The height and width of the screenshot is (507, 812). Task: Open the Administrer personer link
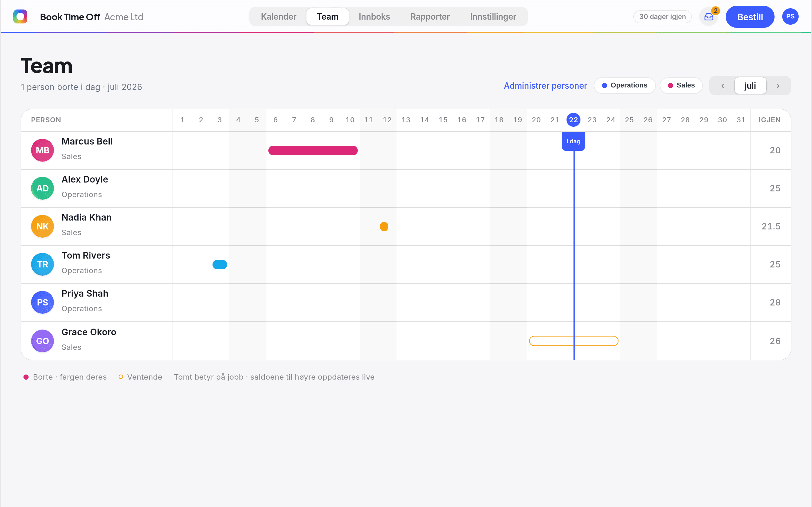click(x=545, y=86)
